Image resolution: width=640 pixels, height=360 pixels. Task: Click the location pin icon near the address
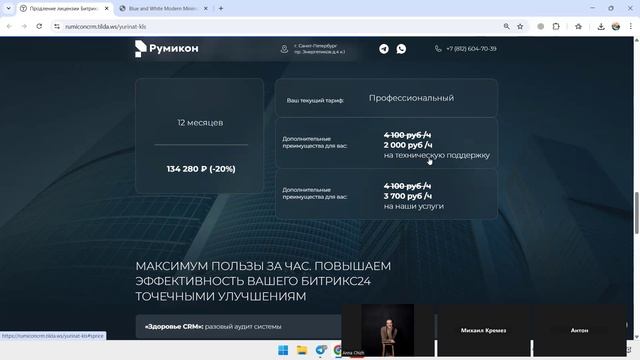click(284, 49)
